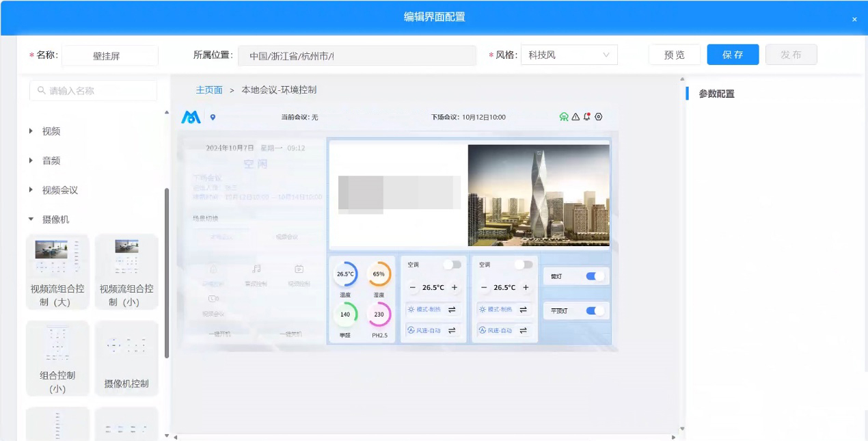868x441 pixels.
Task: Click the settings gear icon in preview header
Action: pyautogui.click(x=599, y=117)
